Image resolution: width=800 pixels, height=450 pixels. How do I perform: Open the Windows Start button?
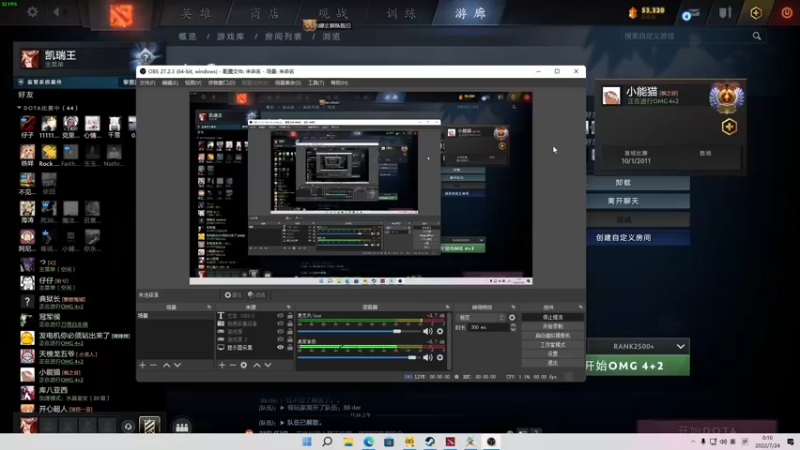point(307,442)
